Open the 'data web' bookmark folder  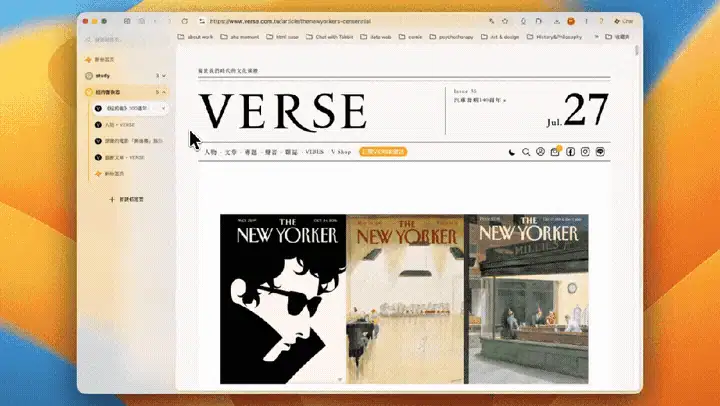376,37
